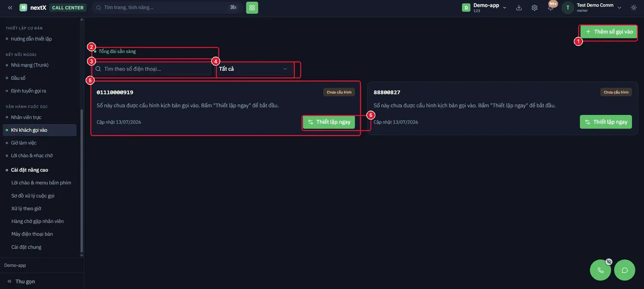Hide the phone widget via crossed-eye icon
The height and width of the screenshot is (289, 644).
pyautogui.click(x=609, y=261)
